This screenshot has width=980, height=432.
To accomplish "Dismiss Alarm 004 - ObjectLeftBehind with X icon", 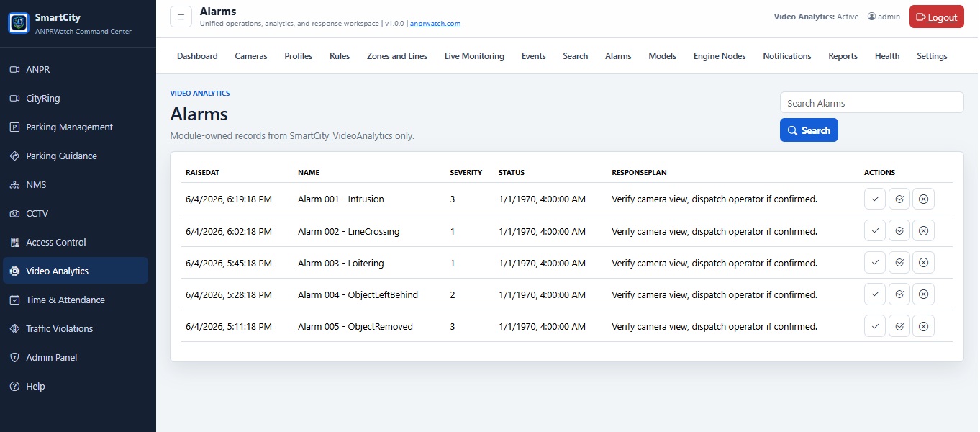I will (924, 294).
